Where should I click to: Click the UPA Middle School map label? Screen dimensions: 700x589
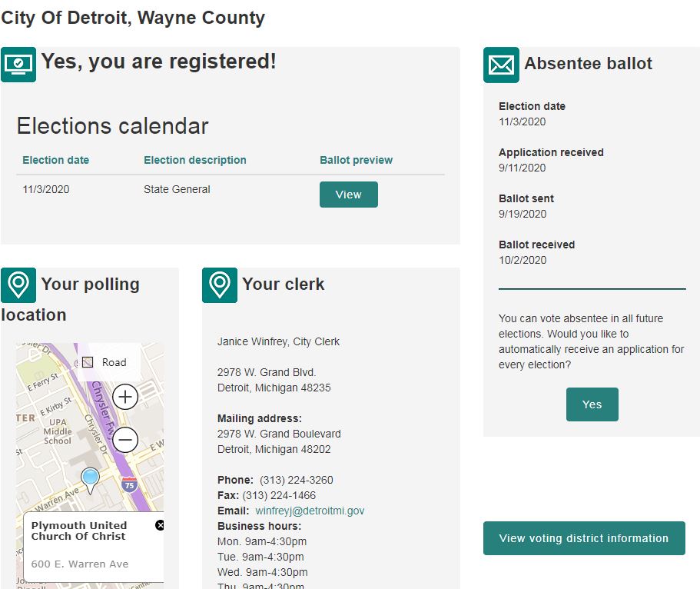58,431
